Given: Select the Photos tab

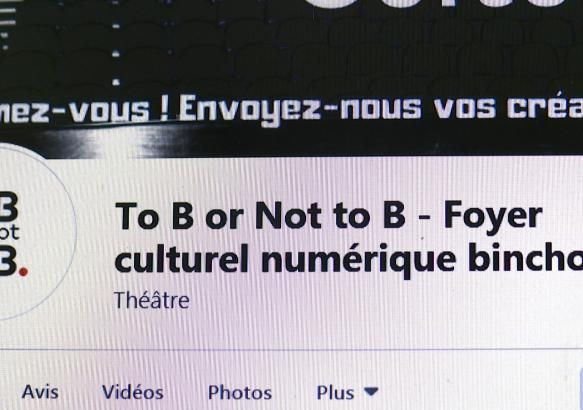Looking at the screenshot, I should [240, 393].
